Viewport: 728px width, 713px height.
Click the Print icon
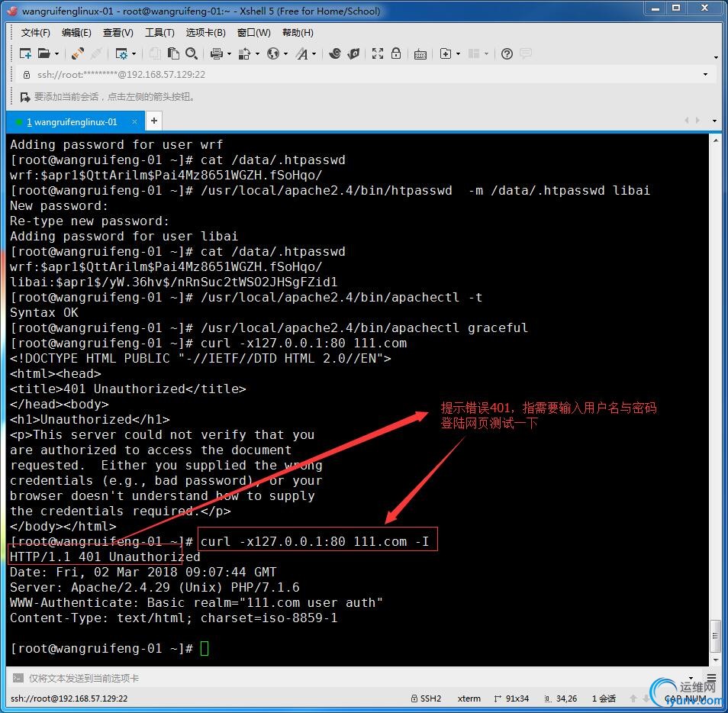tap(217, 54)
